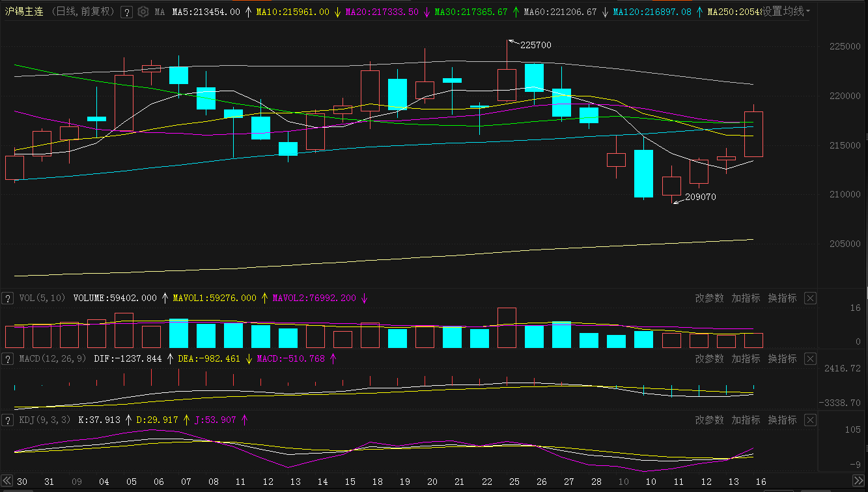
Task: Open the 设置均线 dropdown
Action: point(786,12)
